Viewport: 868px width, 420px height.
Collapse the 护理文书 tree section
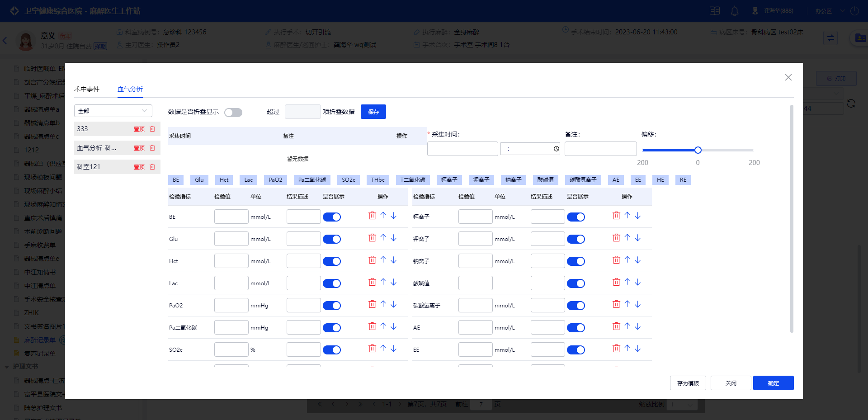click(x=7, y=367)
